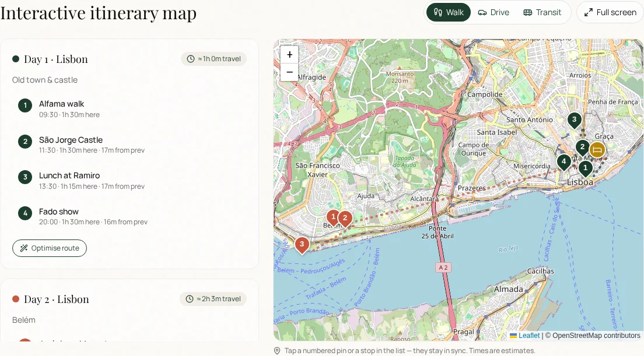Image resolution: width=644 pixels, height=356 pixels.
Task: Click the A 2 road shield on map
Action: pos(443,267)
